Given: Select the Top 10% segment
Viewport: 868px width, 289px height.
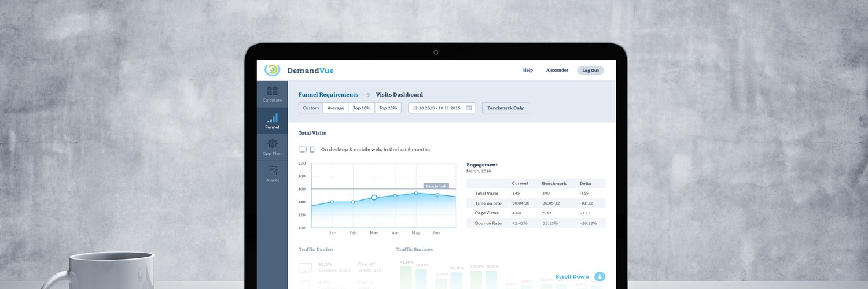Looking at the screenshot, I should (x=362, y=108).
